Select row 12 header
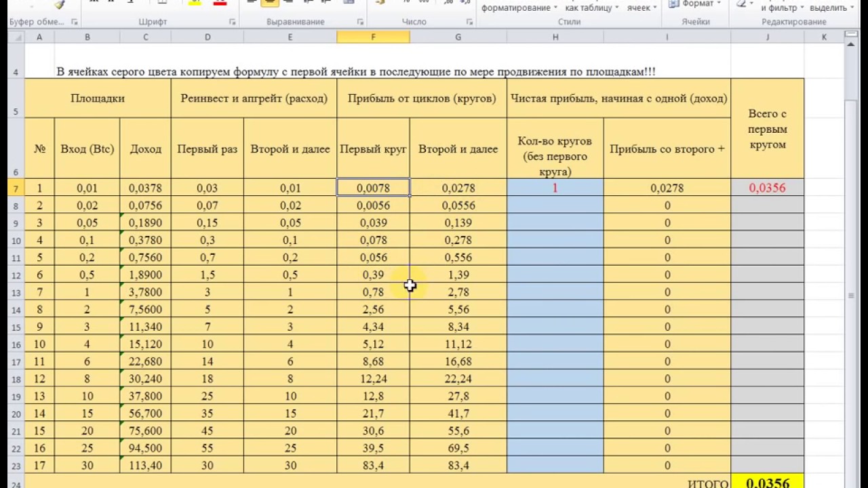The width and height of the screenshot is (868, 488). pos(16,275)
